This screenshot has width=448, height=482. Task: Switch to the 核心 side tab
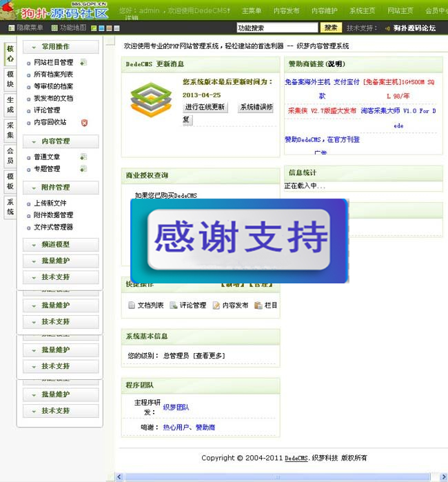(x=10, y=54)
